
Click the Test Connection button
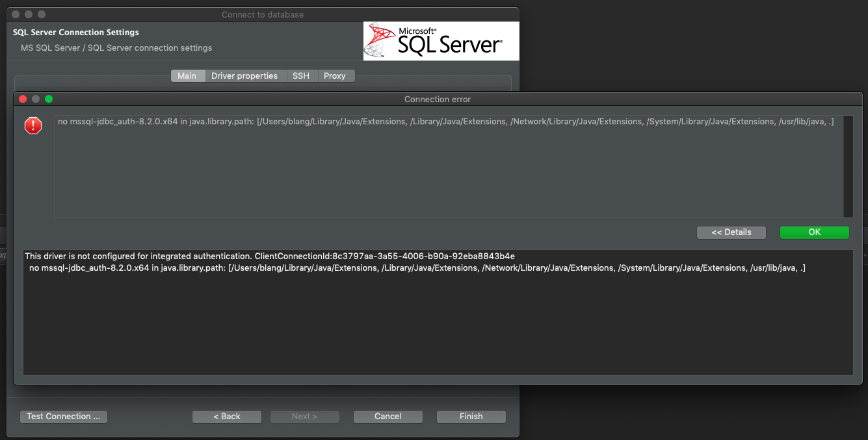pos(63,417)
